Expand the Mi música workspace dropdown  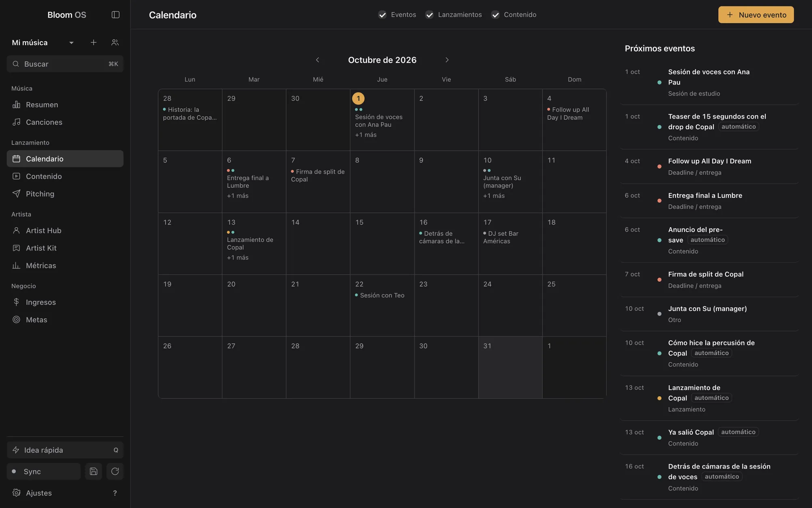[43, 42]
